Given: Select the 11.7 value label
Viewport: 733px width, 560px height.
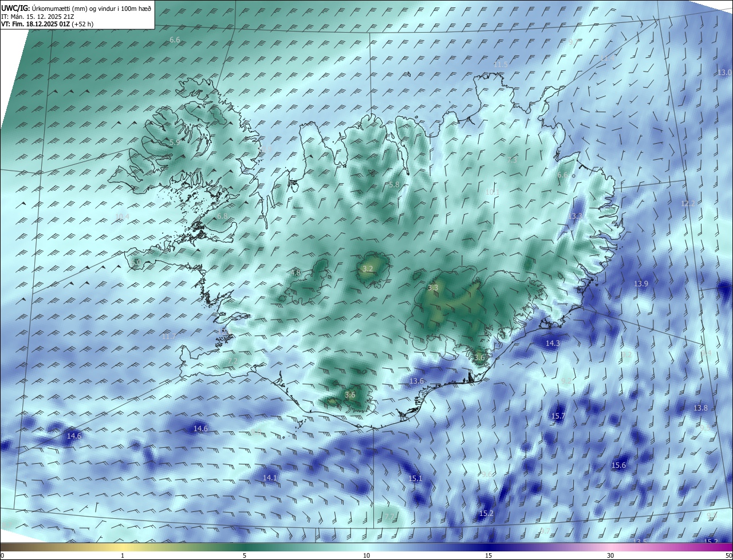Looking at the screenshot, I should point(168,336).
